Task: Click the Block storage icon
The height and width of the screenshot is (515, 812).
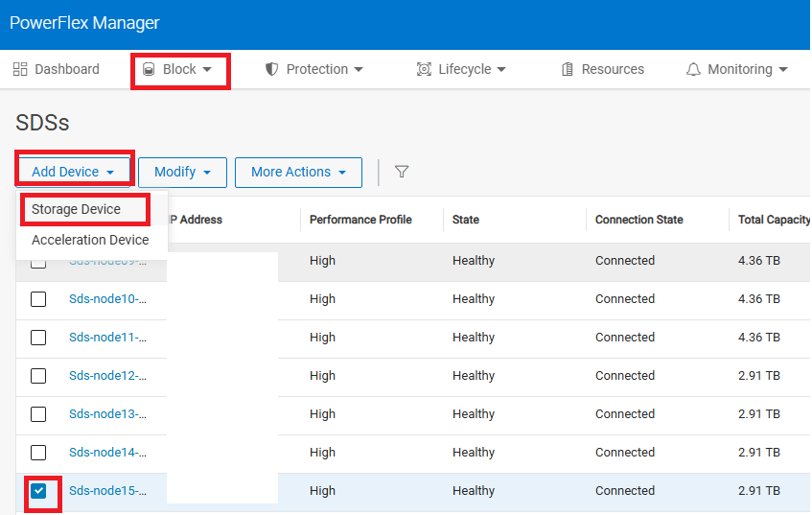Action: tap(149, 69)
